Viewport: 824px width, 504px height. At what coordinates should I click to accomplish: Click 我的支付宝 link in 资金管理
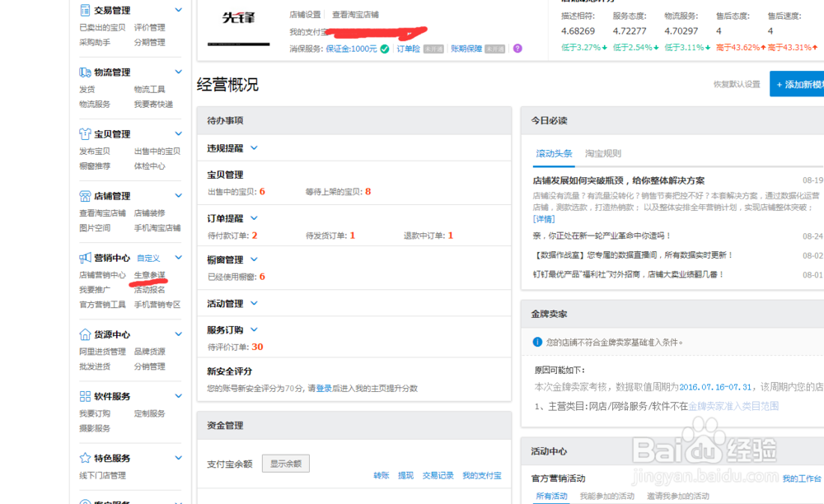pyautogui.click(x=482, y=476)
